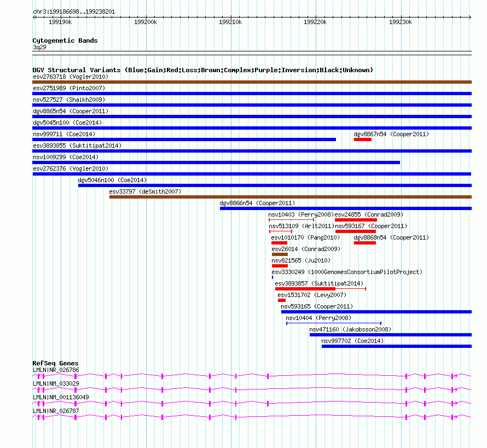This screenshot has width=487, height=448.
Task: Click the blue nsv999711 gain bar
Action: pyautogui.click(x=184, y=139)
